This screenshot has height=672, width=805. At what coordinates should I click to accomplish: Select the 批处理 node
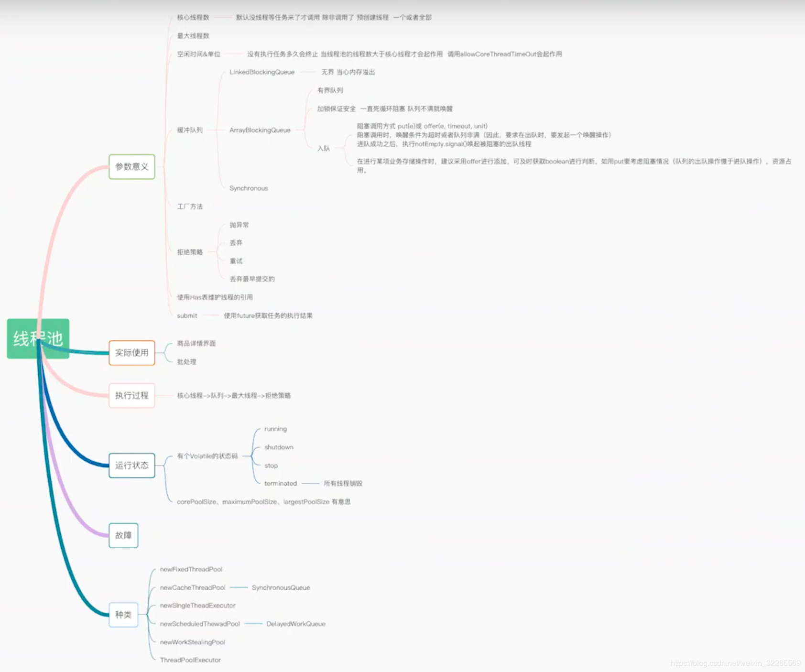[x=186, y=362]
